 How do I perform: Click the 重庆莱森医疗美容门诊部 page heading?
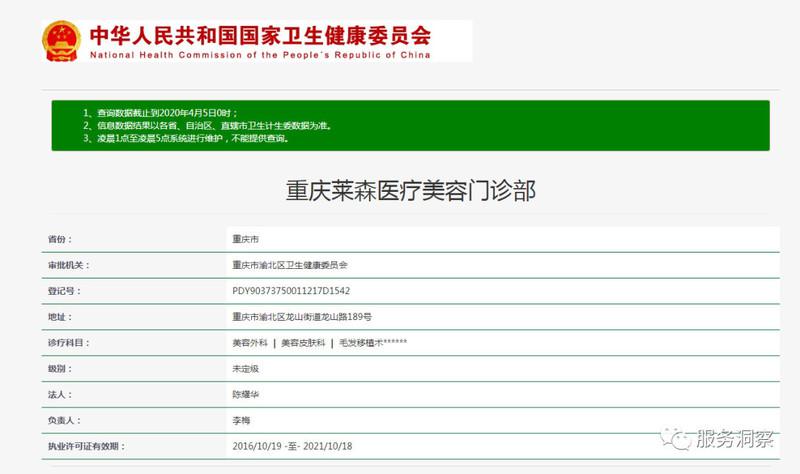(410, 190)
